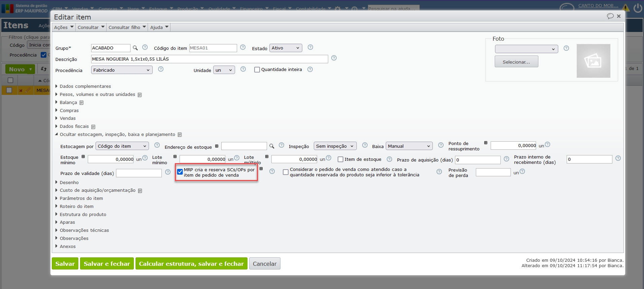The width and height of the screenshot is (644, 289).
Task: Click the Salvar button
Action: (x=65, y=263)
